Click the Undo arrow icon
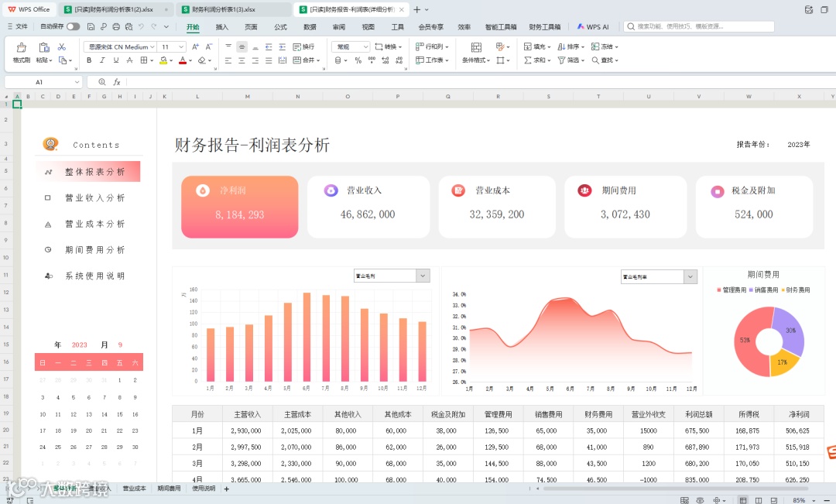 tap(141, 26)
